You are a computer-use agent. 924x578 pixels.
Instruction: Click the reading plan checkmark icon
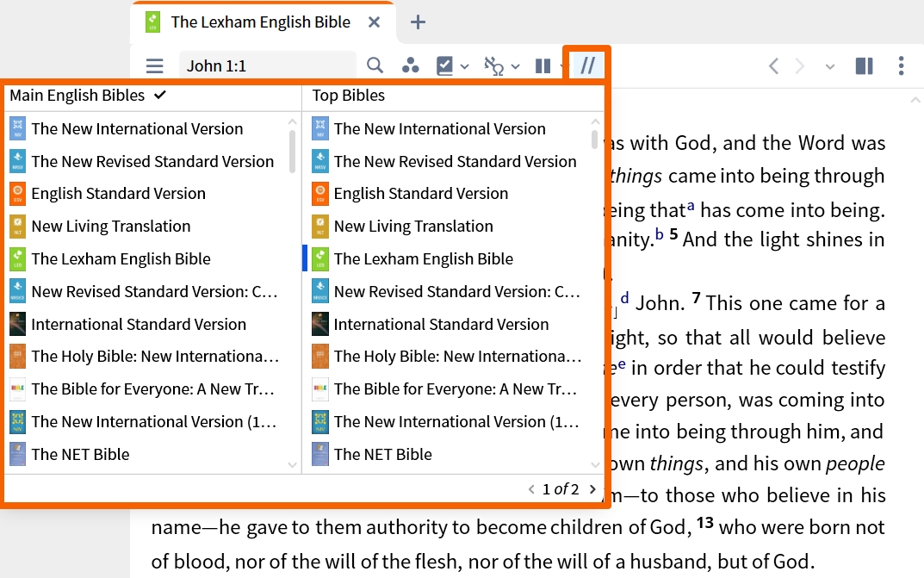click(444, 65)
